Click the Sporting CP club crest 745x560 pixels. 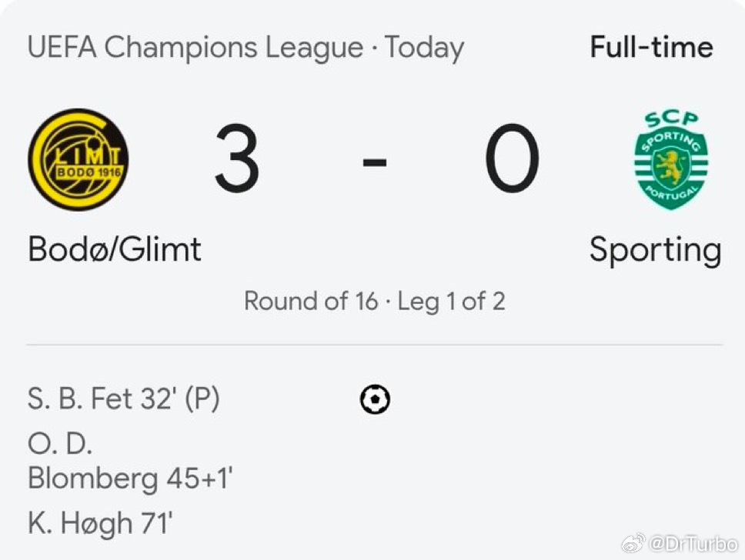(671, 160)
